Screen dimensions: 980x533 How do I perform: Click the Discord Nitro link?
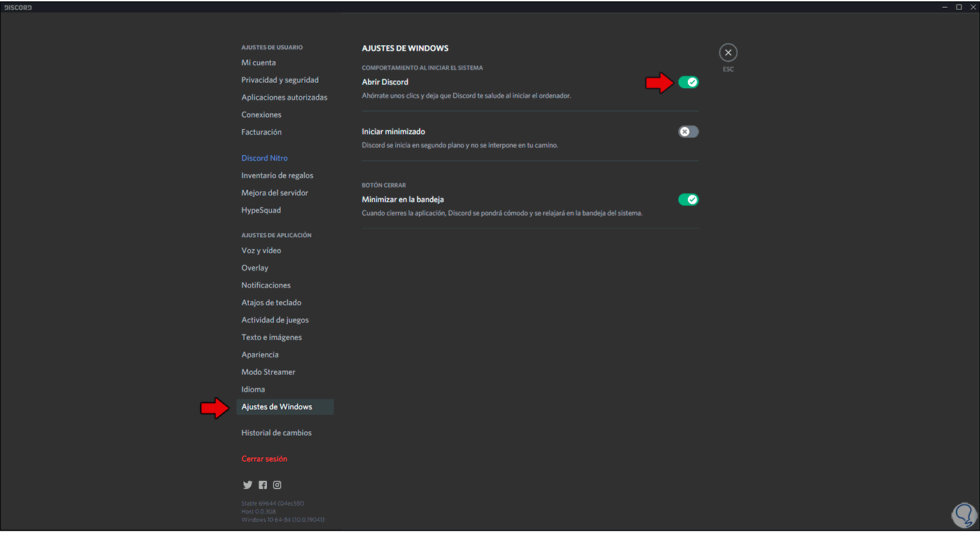click(x=265, y=158)
